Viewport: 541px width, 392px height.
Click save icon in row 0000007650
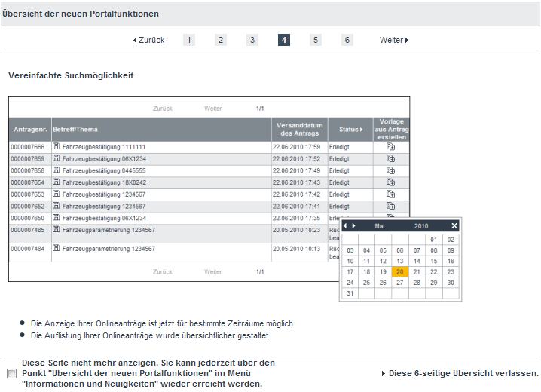click(x=57, y=217)
